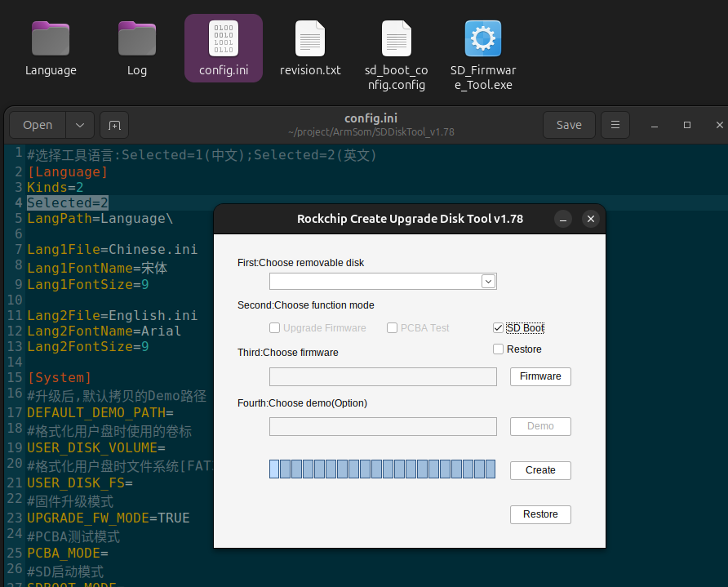Click the Open button in editor
The height and width of the screenshot is (587, 728).
38,125
